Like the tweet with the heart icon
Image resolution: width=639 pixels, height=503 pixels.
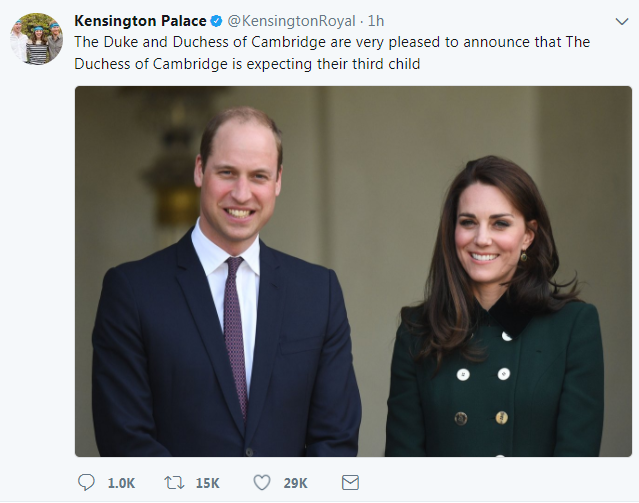[x=262, y=483]
